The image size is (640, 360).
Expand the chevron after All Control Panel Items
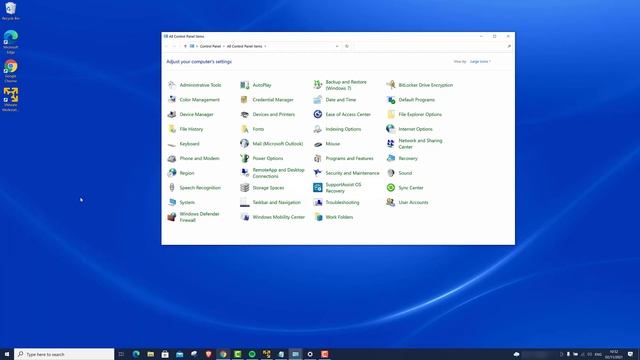265,47
